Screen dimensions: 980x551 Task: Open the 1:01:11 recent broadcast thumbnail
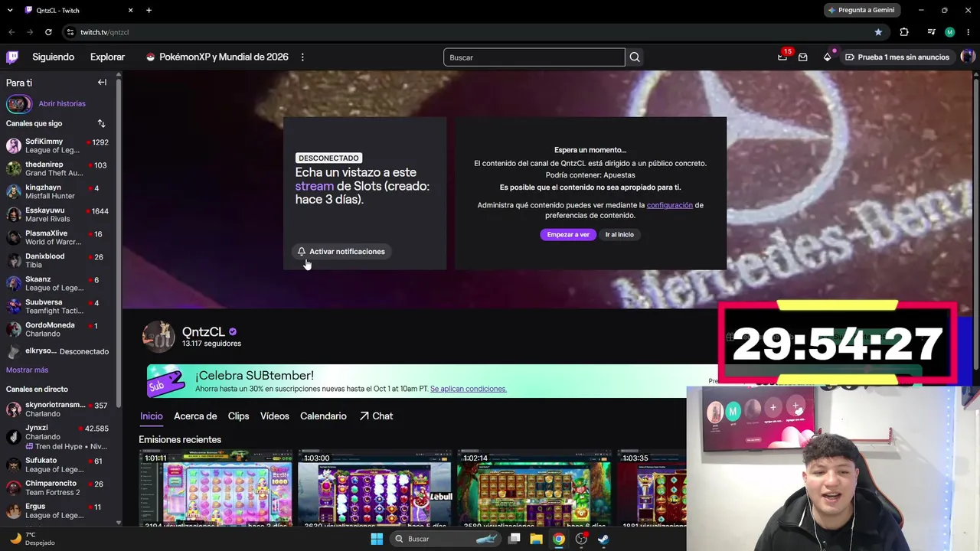tap(215, 488)
